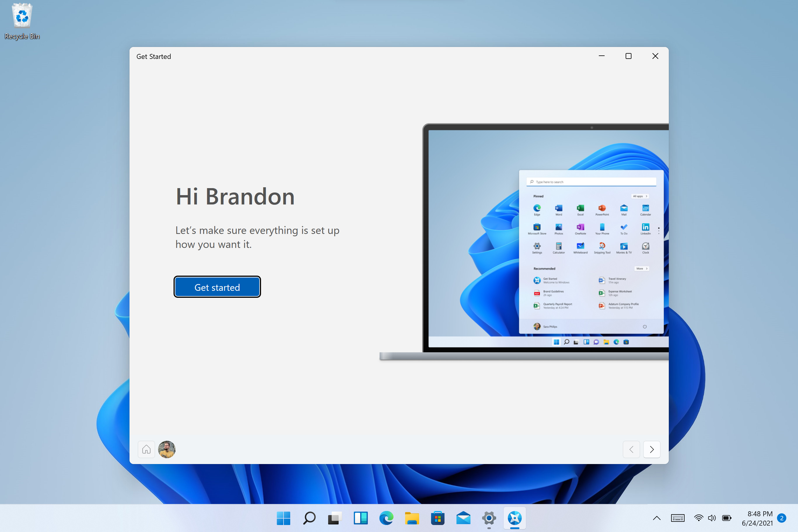
Task: Click the Get started button
Action: click(217, 287)
